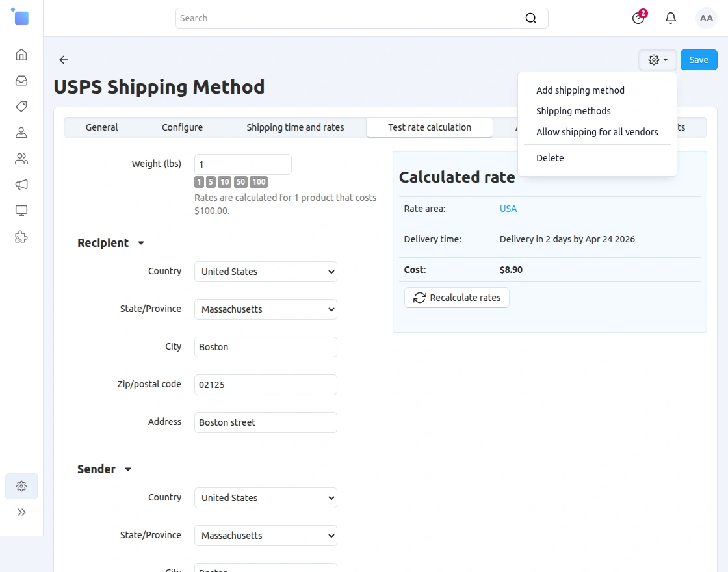Select Allow shipping for all vendors

(597, 132)
